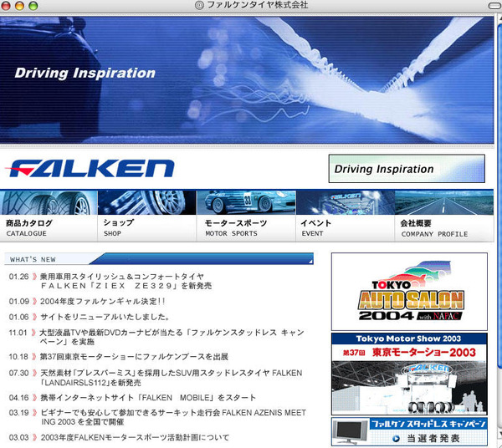This screenshot has height=448, width=502.
Task: Click the arrow bullet beside 04.16
Action: point(34,398)
